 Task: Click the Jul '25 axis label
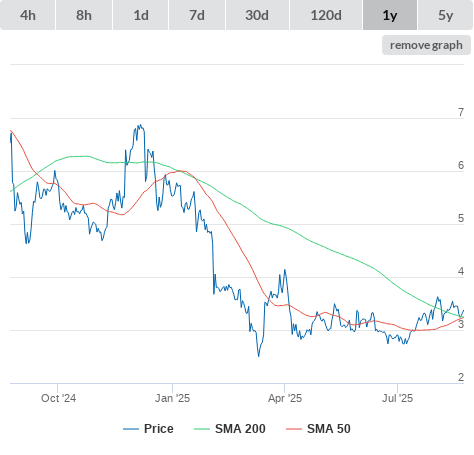[397, 398]
